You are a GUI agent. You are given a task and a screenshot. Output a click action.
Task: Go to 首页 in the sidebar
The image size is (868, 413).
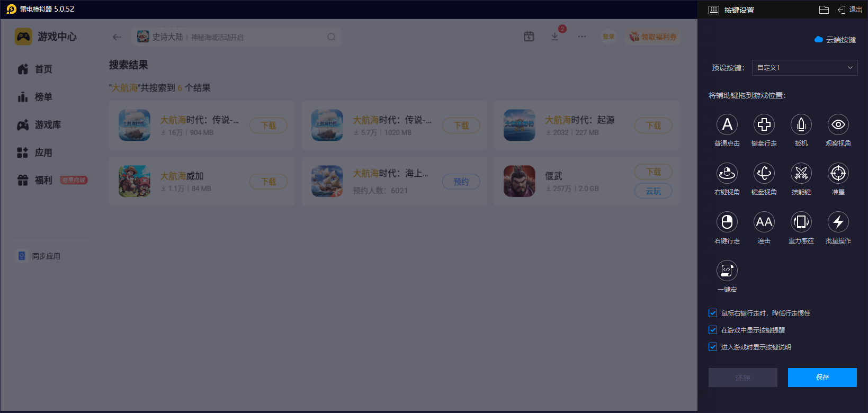[x=35, y=69]
